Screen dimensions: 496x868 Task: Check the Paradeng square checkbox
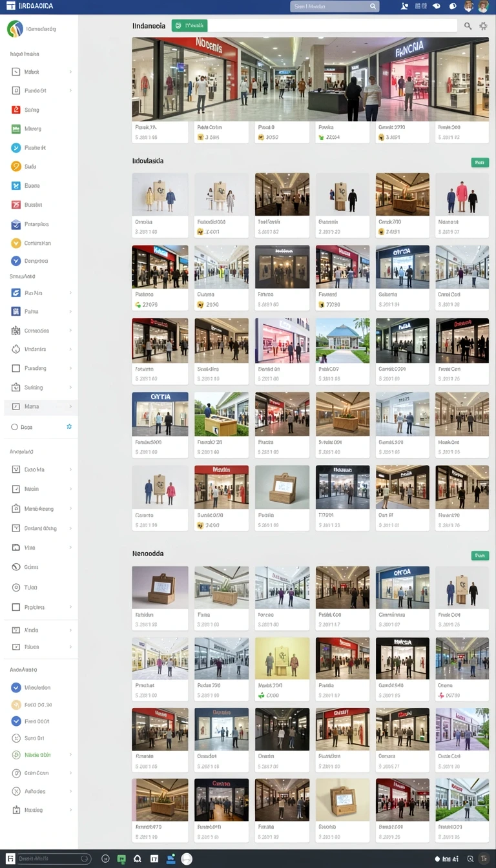tap(16, 368)
